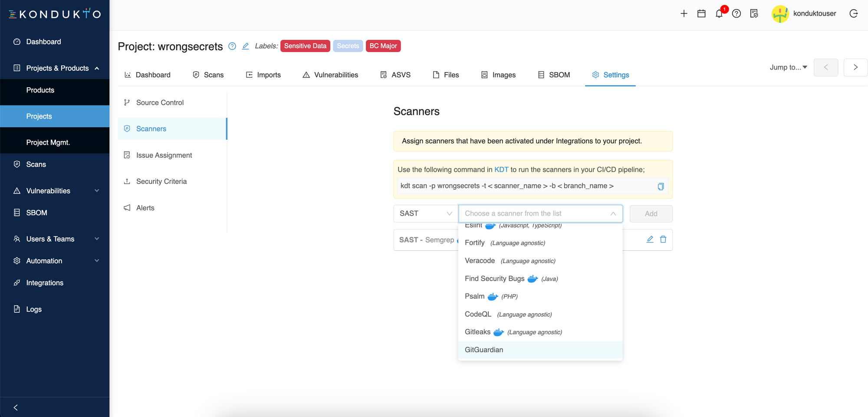Go to next project arrow button

(855, 67)
